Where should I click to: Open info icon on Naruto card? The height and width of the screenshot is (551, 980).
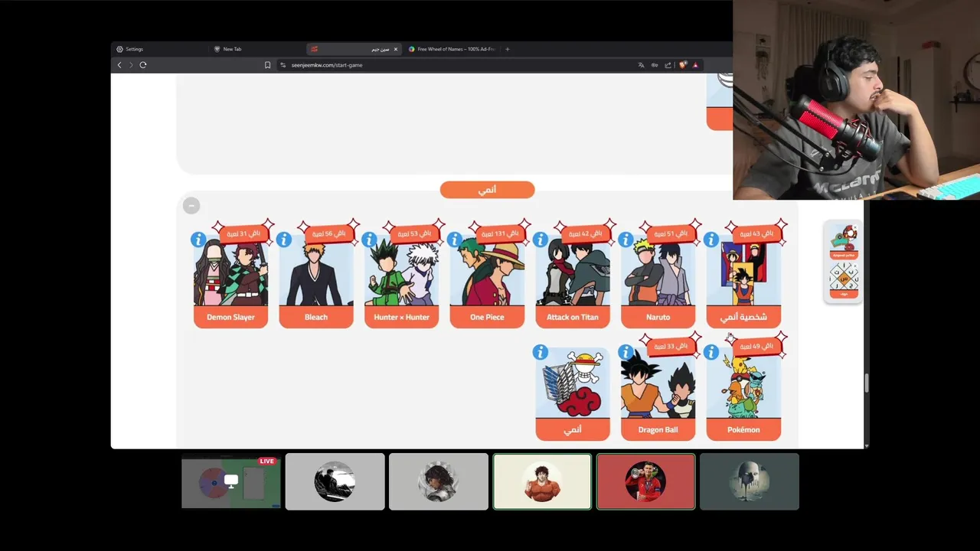tap(626, 240)
